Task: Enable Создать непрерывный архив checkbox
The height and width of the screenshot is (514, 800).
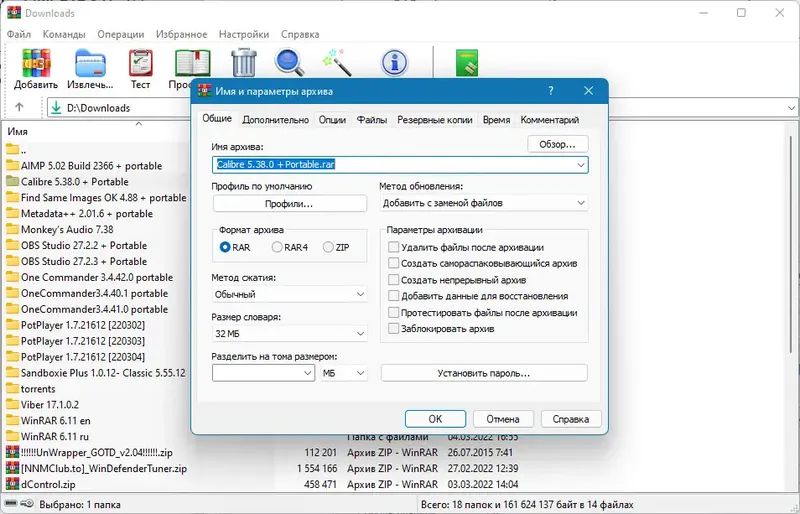Action: pyautogui.click(x=393, y=280)
